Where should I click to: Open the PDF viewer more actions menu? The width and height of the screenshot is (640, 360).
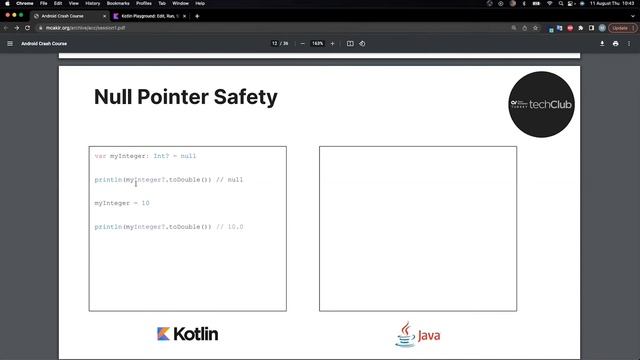(x=629, y=44)
